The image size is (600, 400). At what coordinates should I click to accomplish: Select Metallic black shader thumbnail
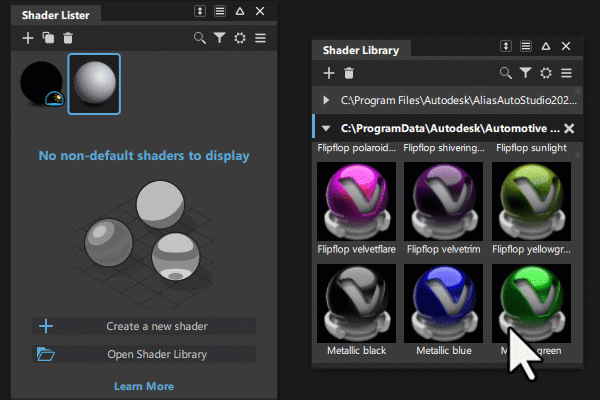point(356,303)
